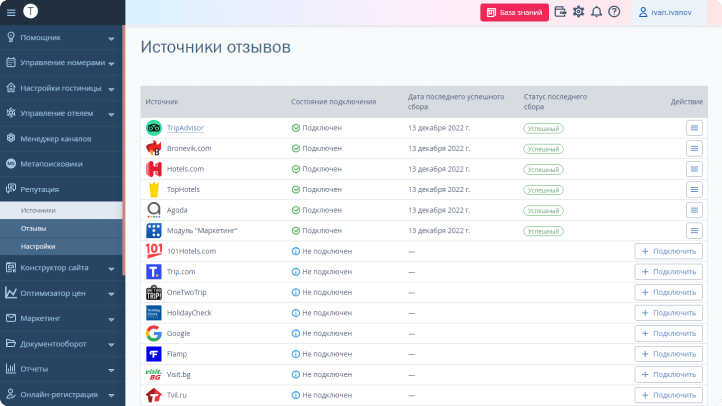The image size is (722, 406).
Task: Click the Hotels.com logo icon
Action: click(154, 169)
